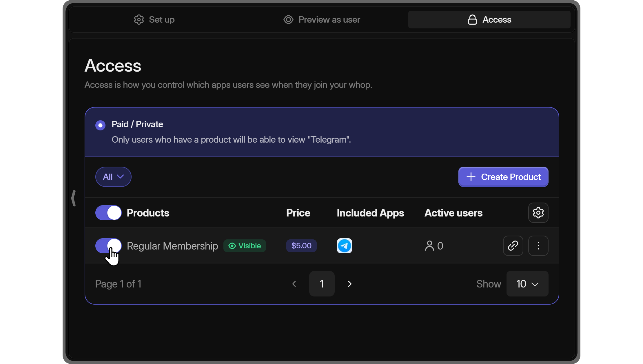Click the Telegram app icon

(344, 246)
